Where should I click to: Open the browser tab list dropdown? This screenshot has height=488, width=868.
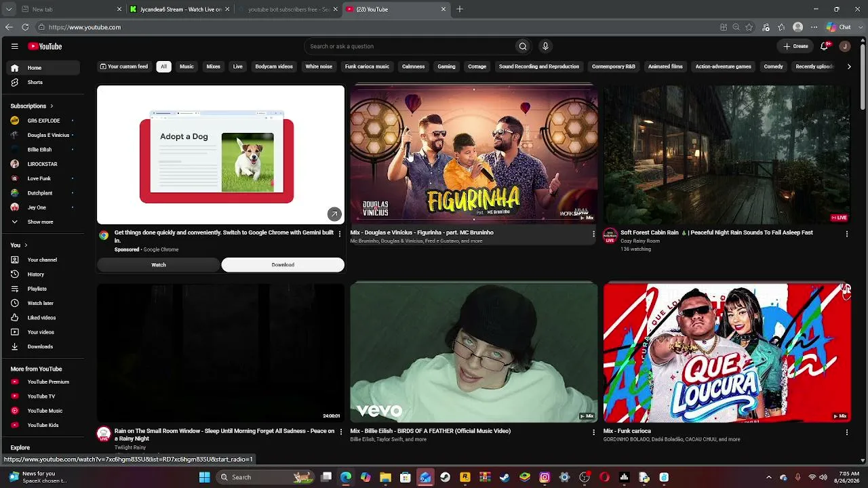[9, 9]
